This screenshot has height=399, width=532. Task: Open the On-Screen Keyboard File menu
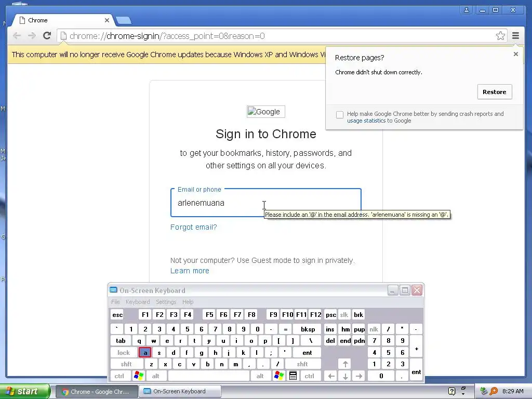115,302
